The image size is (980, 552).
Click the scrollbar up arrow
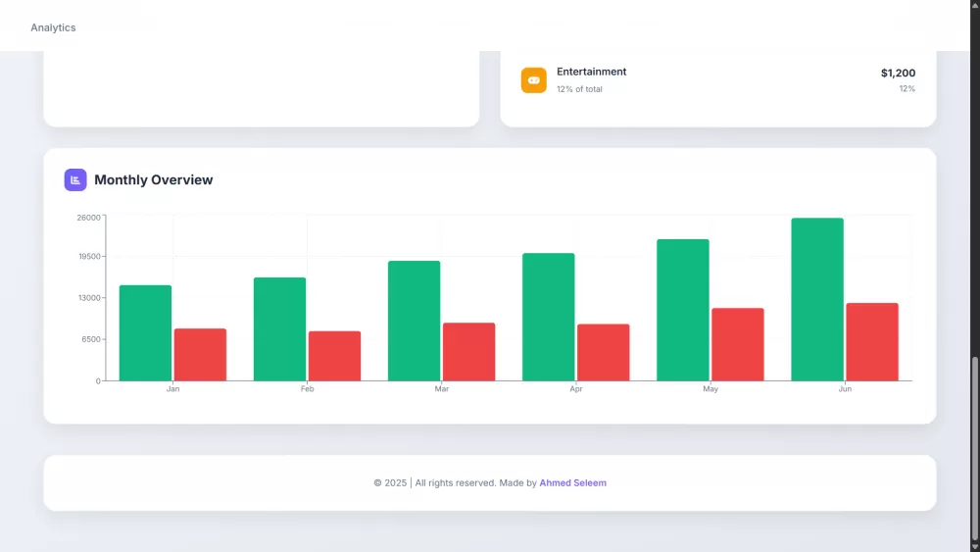coord(974,6)
